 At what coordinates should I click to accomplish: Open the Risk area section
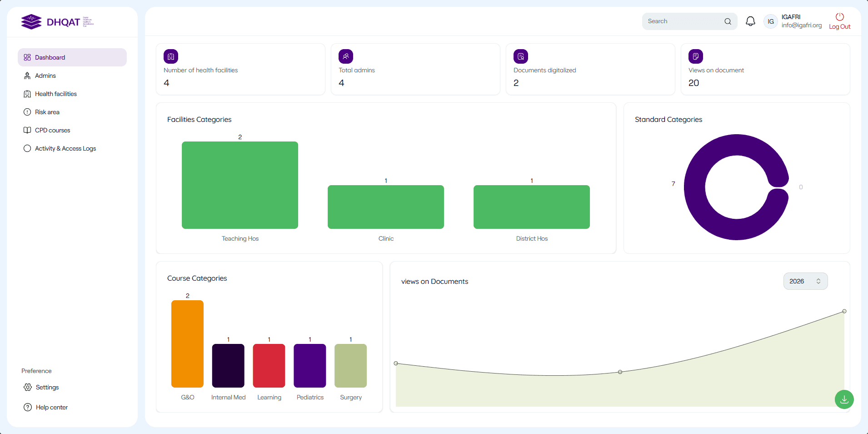(x=72, y=112)
